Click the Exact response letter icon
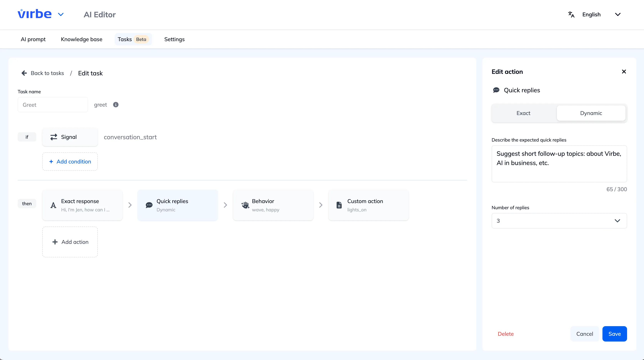 pyautogui.click(x=53, y=205)
